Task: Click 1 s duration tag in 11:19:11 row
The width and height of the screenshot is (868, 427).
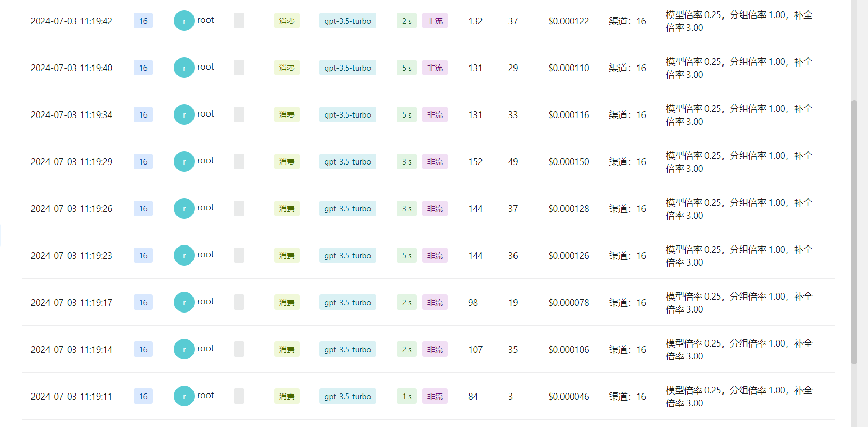Action: coord(407,396)
